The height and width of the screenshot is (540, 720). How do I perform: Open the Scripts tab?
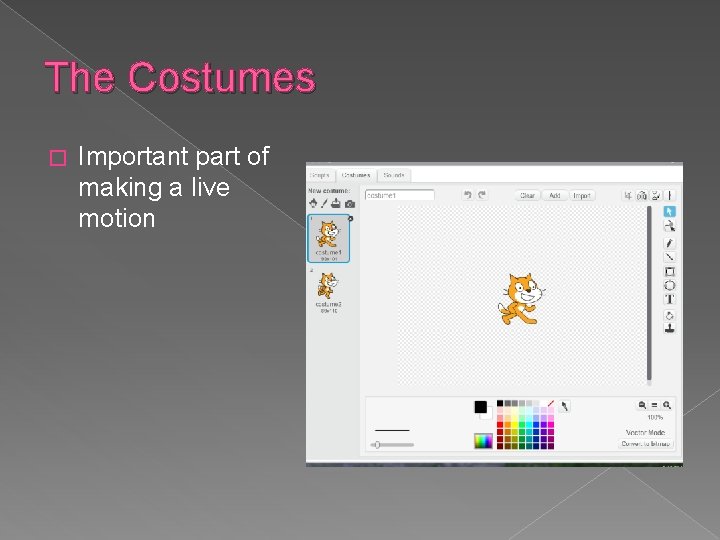(320, 175)
